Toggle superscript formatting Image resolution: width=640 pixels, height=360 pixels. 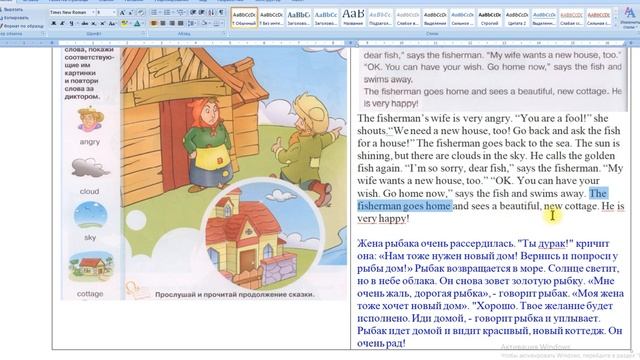tap(102, 23)
